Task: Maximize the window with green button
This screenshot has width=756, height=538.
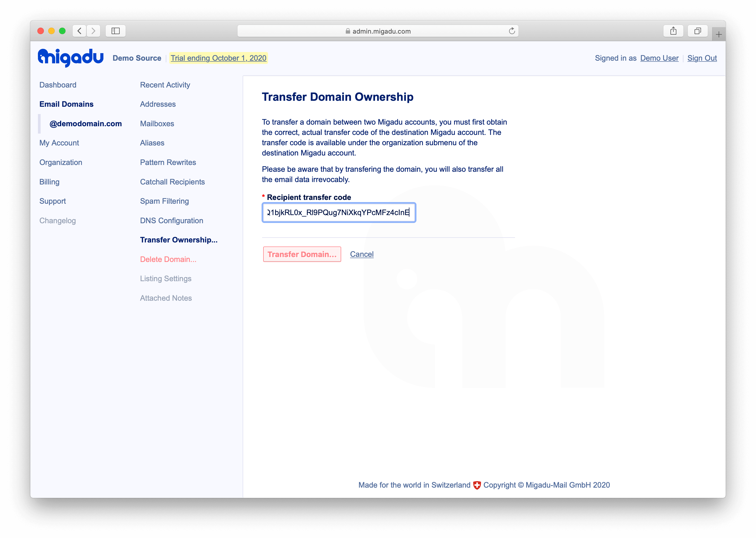Action: pos(62,31)
